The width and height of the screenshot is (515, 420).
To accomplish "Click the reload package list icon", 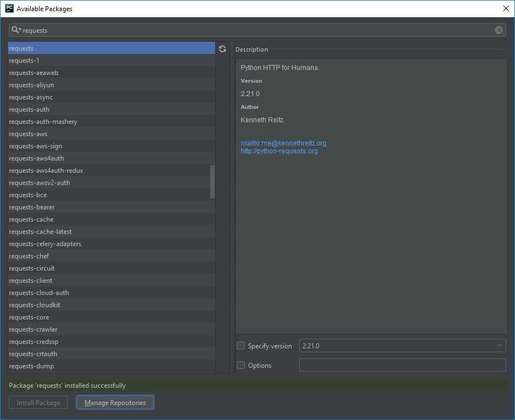I will click(x=222, y=49).
